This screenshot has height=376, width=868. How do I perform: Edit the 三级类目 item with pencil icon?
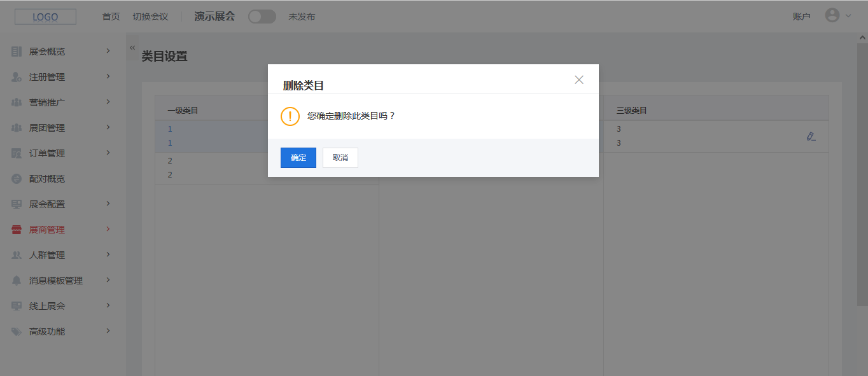pyautogui.click(x=811, y=136)
